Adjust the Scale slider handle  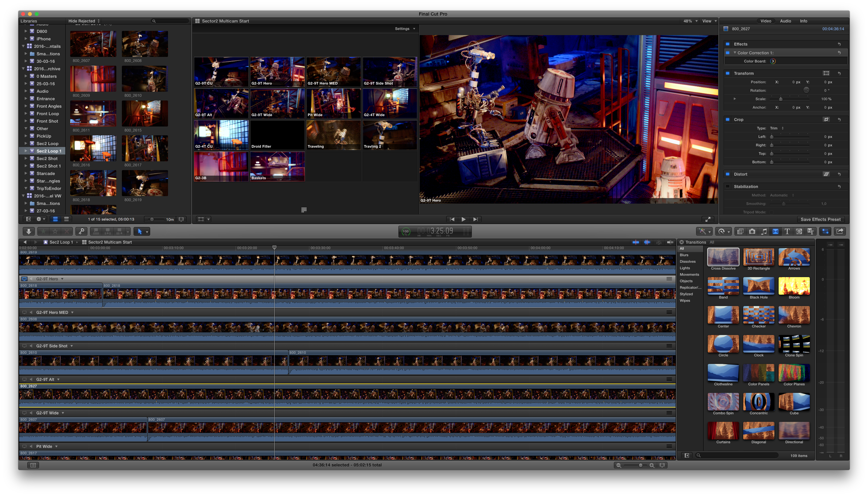coord(781,99)
